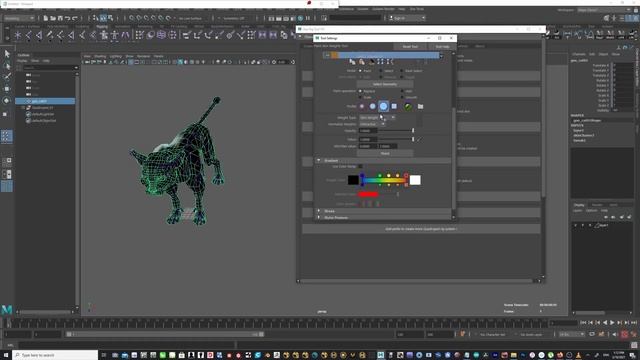The image size is (640, 360).
Task: Open the Outliner search field dropdown arrow
Action: tap(76, 68)
